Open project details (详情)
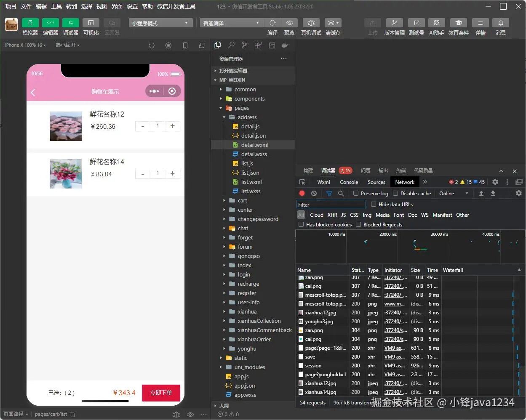Screen dimensions: 526x420 [480, 23]
